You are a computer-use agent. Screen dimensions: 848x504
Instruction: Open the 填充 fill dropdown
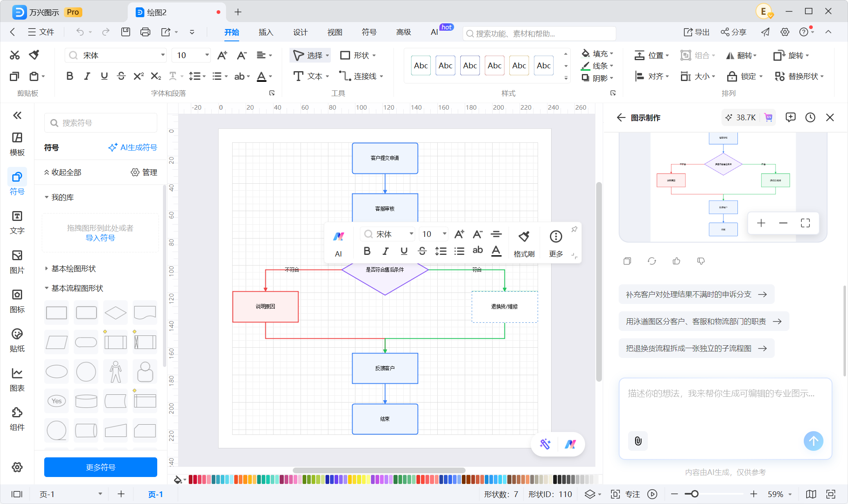tap(598, 54)
